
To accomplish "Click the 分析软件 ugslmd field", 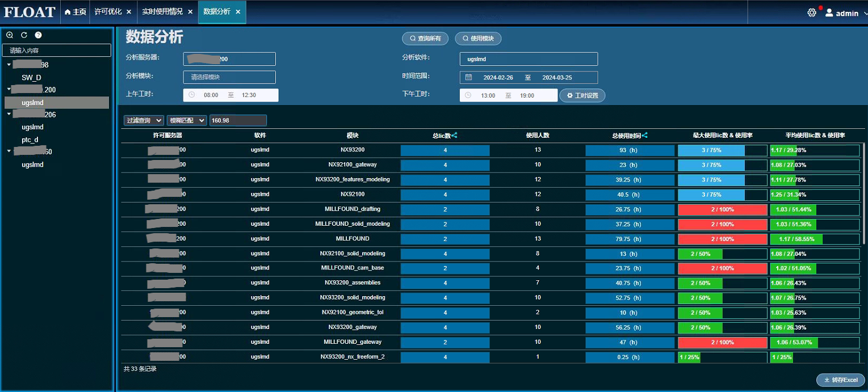I will click(x=529, y=59).
